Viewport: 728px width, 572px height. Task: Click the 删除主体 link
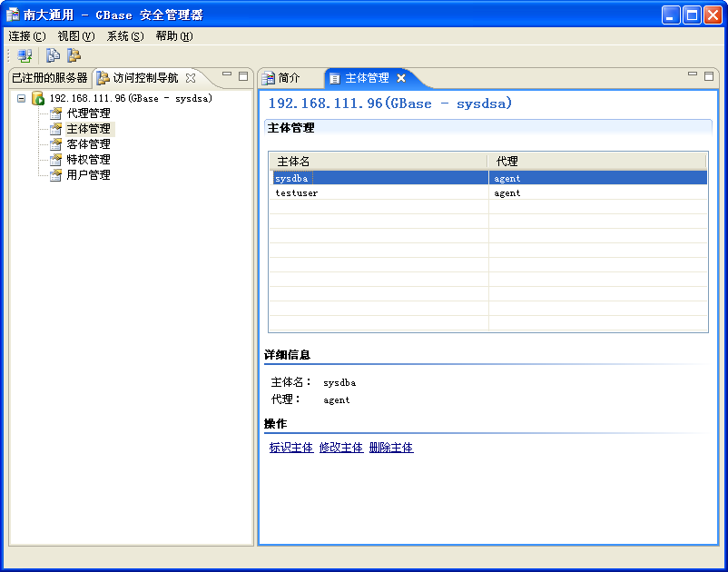click(x=391, y=448)
